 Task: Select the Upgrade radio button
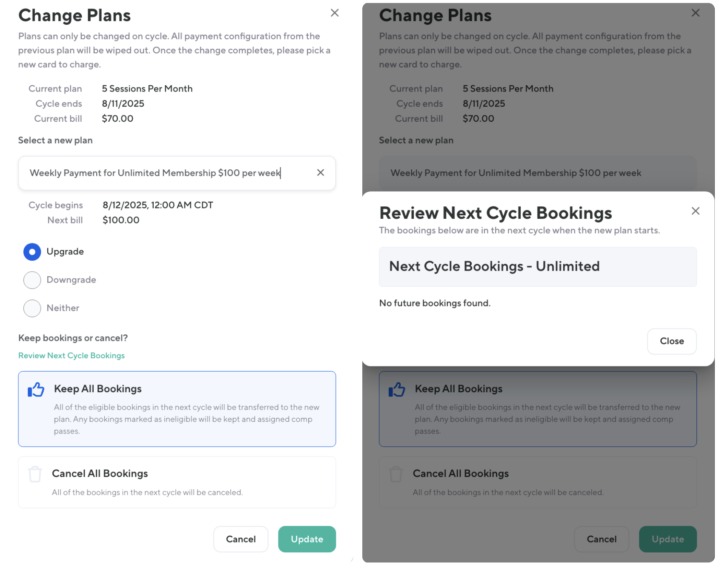point(32,252)
